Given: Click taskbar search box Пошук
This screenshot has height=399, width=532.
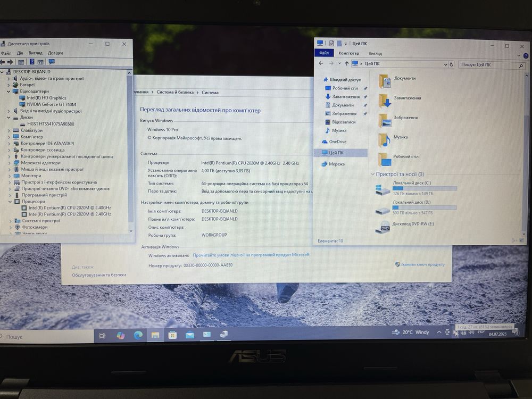Looking at the screenshot, I should click(46, 337).
